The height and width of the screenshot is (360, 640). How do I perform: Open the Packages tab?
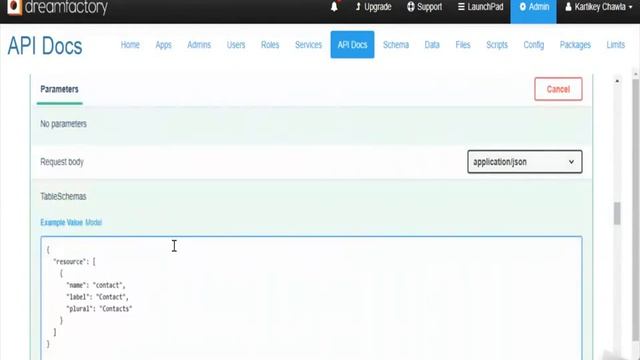click(x=575, y=45)
